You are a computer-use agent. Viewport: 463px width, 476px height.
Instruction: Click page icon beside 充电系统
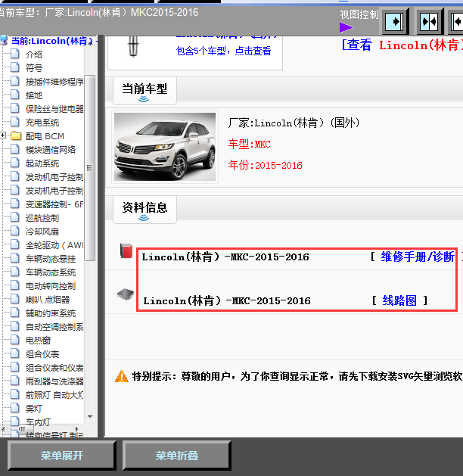[15, 122]
